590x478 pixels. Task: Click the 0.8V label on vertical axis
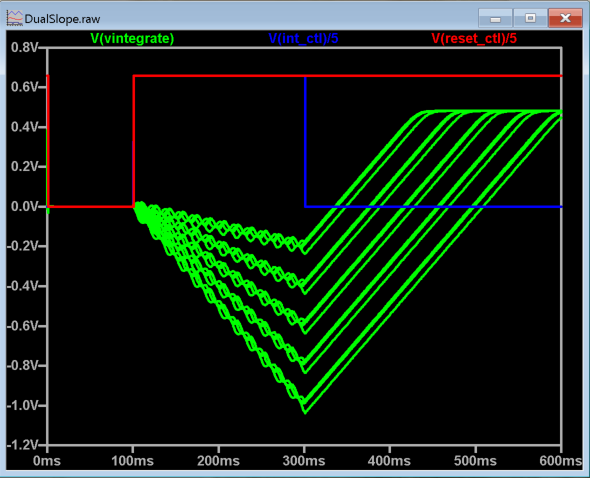pyautogui.click(x=24, y=47)
